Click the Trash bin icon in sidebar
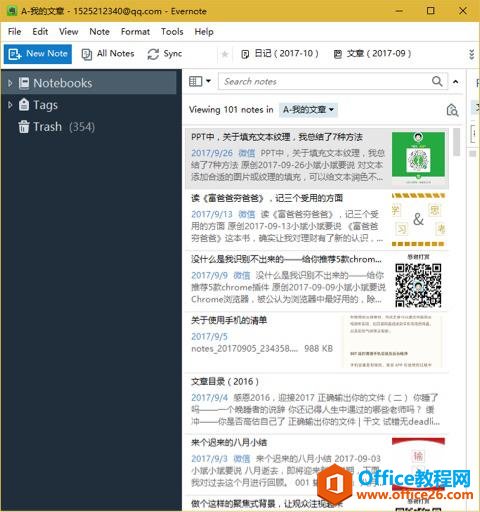480x512 pixels. point(24,127)
